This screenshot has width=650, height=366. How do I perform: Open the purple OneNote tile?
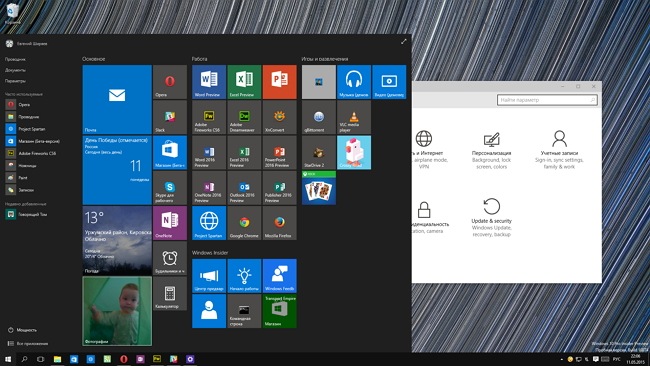170,223
